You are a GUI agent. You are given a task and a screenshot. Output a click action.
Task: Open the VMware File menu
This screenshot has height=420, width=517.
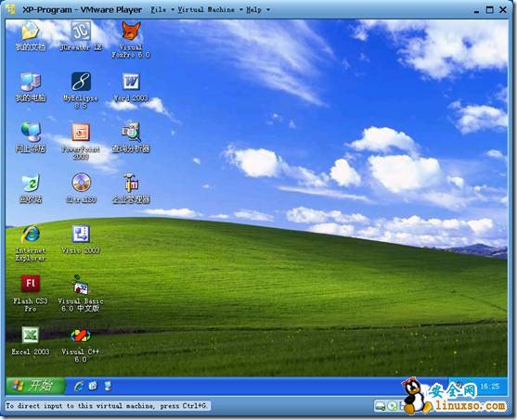[159, 10]
